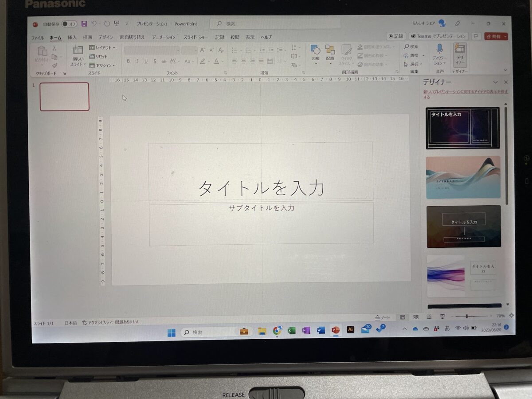Expand the Section (セクション) dropdown

(x=102, y=65)
